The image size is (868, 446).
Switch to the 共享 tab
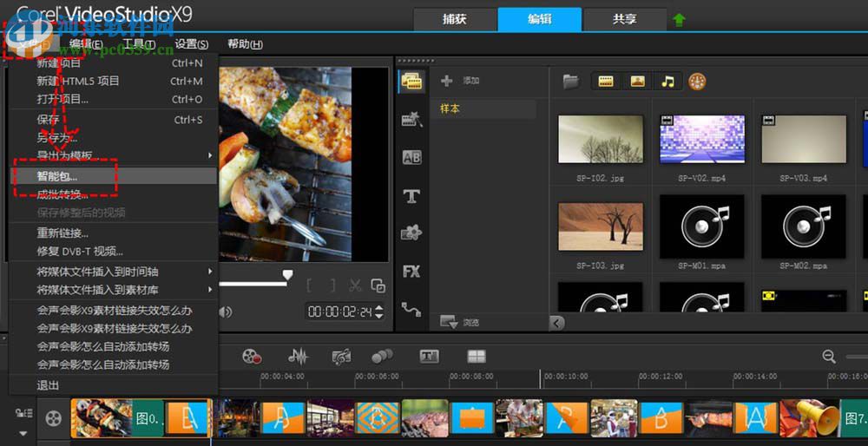coord(624,19)
